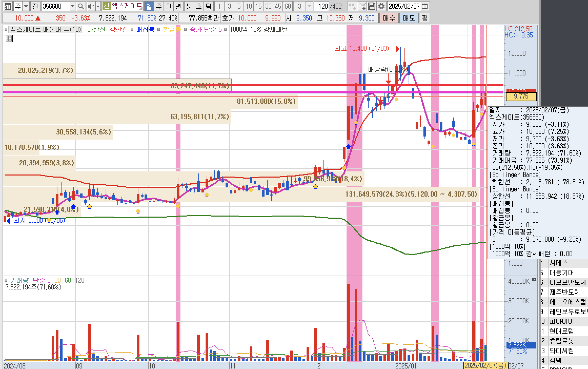The width and height of the screenshot is (588, 369).
Task: Expand the speaker options dropdown arrow
Action: [98, 6]
